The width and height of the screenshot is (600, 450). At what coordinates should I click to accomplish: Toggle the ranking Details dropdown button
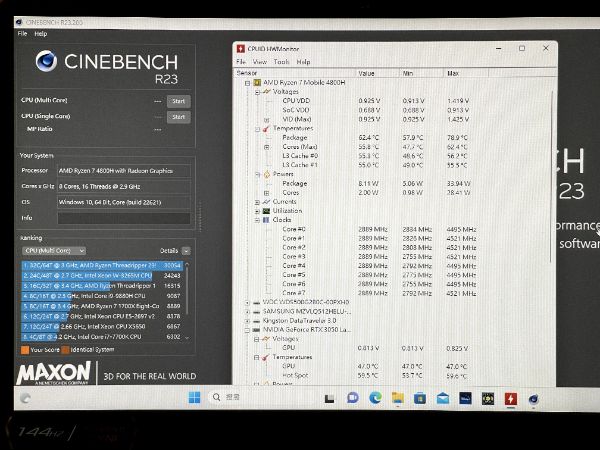coord(186,251)
